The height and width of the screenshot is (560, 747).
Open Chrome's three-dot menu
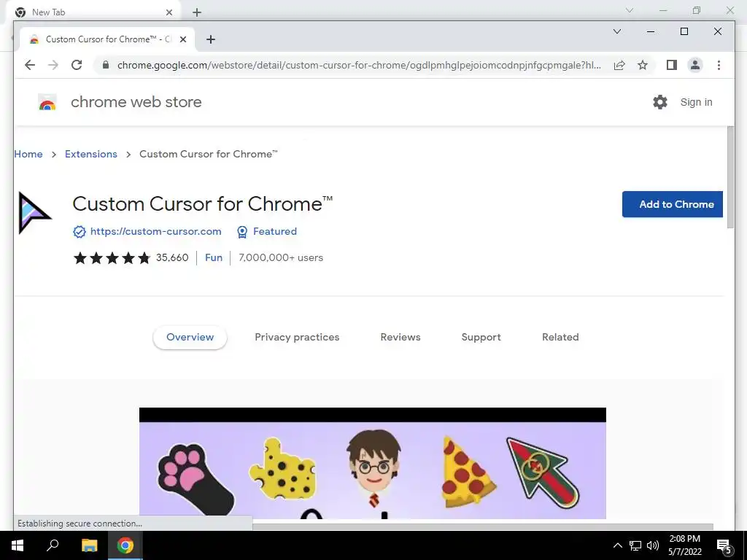tap(719, 65)
